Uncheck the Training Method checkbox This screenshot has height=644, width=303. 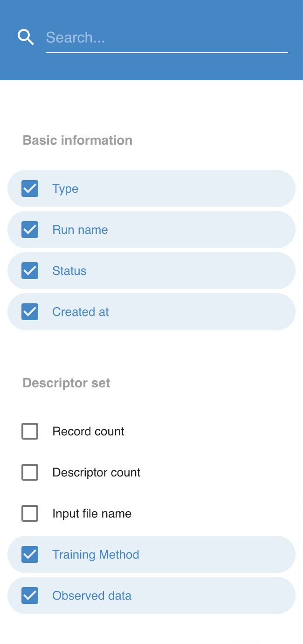tap(30, 554)
